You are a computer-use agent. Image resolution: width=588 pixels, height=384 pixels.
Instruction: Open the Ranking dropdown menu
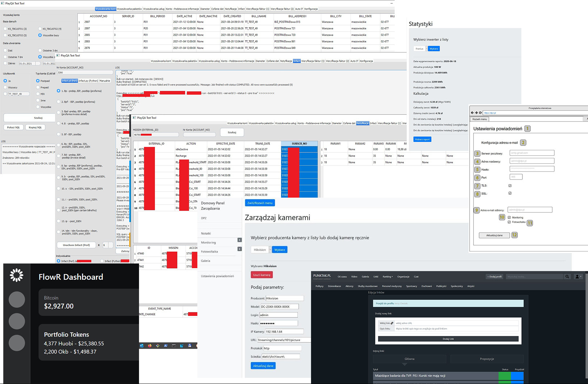click(388, 277)
